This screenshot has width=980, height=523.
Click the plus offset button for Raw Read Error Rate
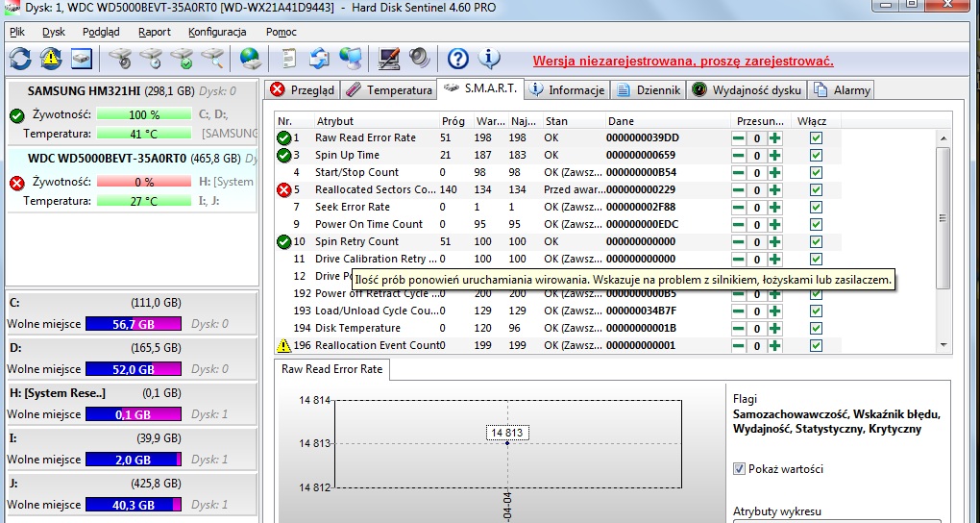click(775, 138)
